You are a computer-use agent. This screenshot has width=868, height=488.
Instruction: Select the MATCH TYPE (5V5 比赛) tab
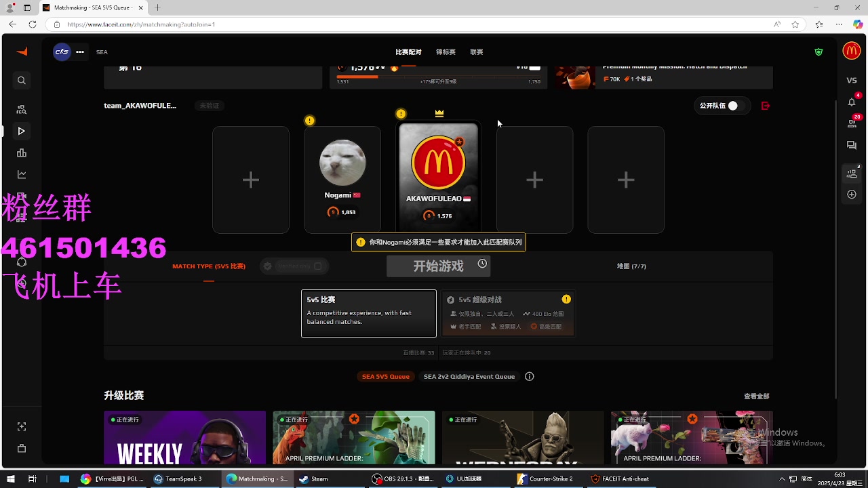209,266
